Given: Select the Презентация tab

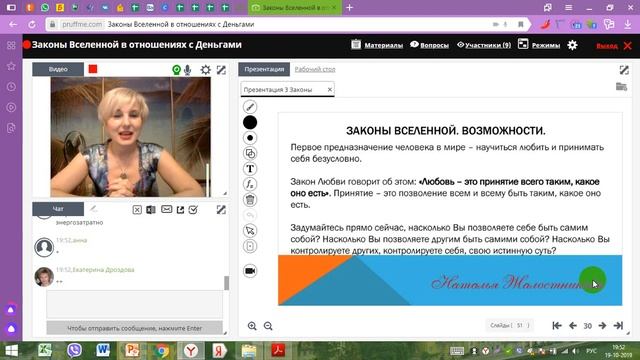Looking at the screenshot, I should pos(264,69).
